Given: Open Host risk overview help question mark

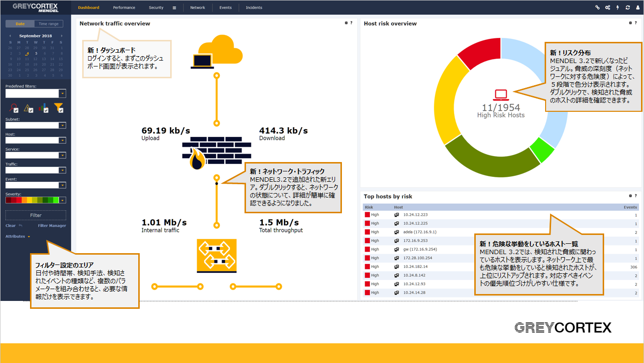Looking at the screenshot, I should (x=636, y=23).
